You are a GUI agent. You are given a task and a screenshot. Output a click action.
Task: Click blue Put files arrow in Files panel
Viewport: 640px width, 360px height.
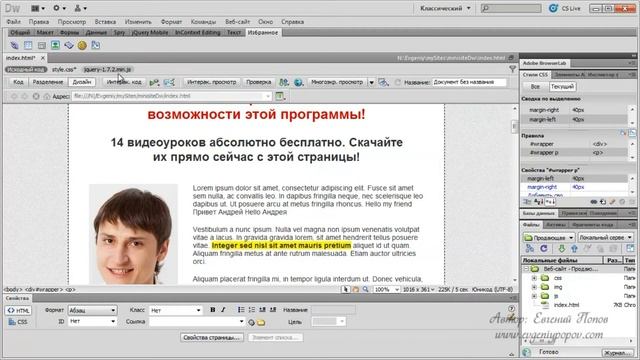click(x=574, y=249)
